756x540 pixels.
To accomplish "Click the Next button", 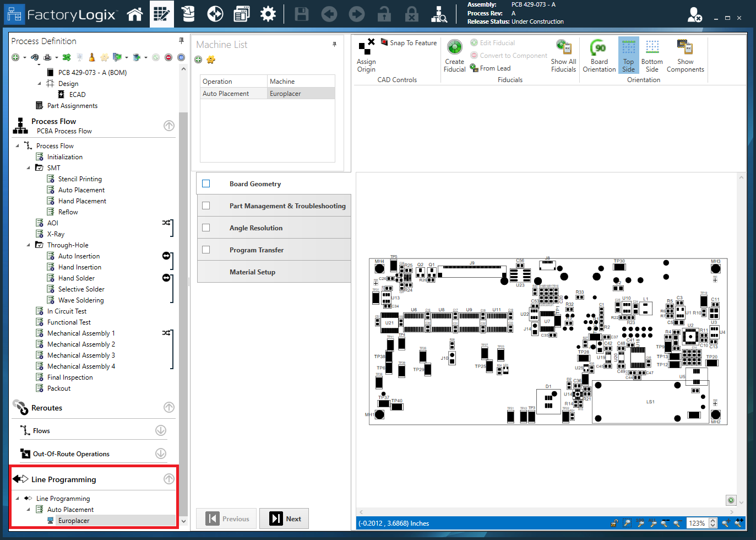I will [284, 518].
